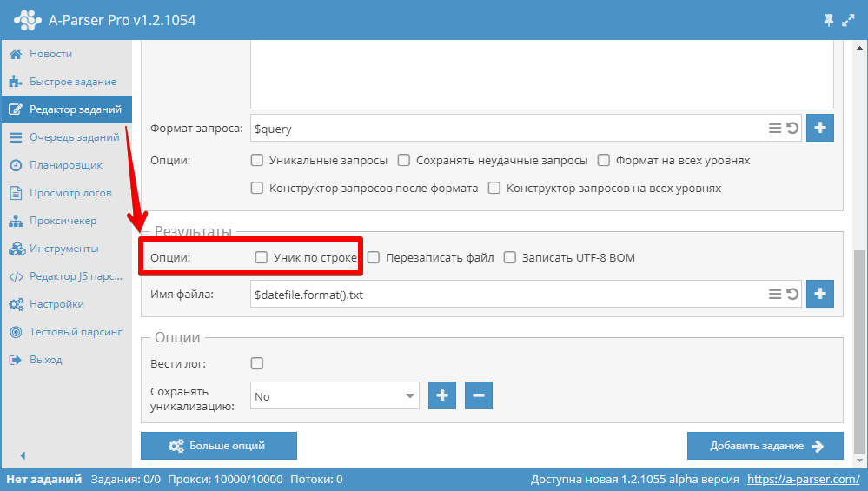Open template menu icon in Формат запроса
868x491 pixels.
click(x=774, y=128)
